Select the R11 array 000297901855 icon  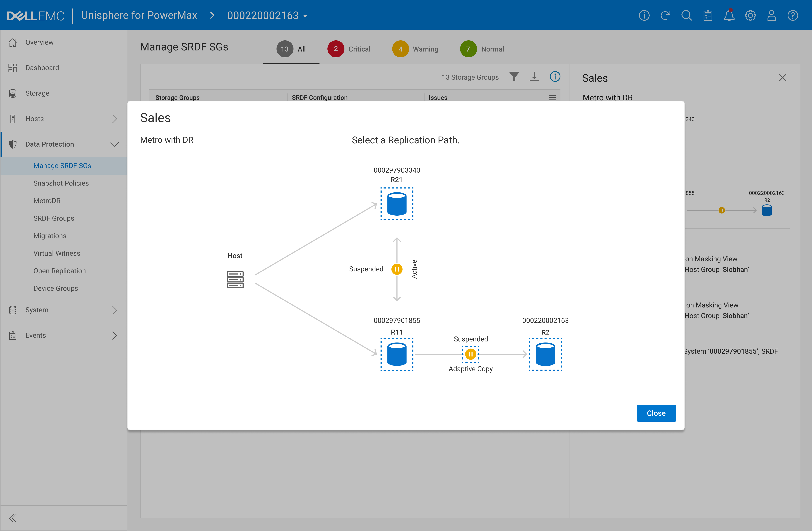coord(397,354)
